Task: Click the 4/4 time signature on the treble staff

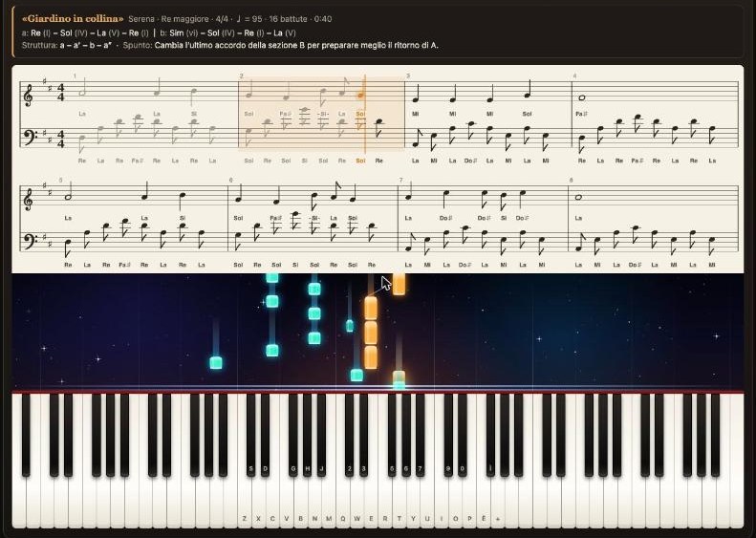Action: (61, 93)
